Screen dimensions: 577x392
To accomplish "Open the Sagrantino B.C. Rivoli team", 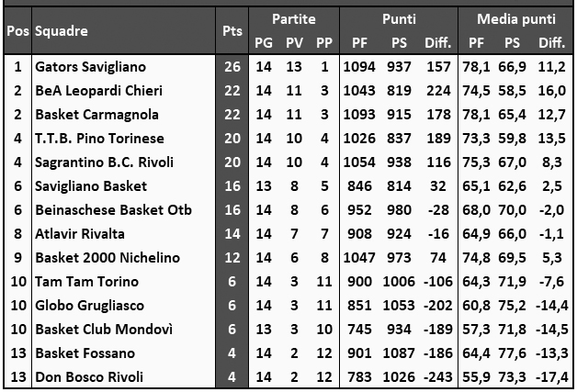I will tap(104, 162).
